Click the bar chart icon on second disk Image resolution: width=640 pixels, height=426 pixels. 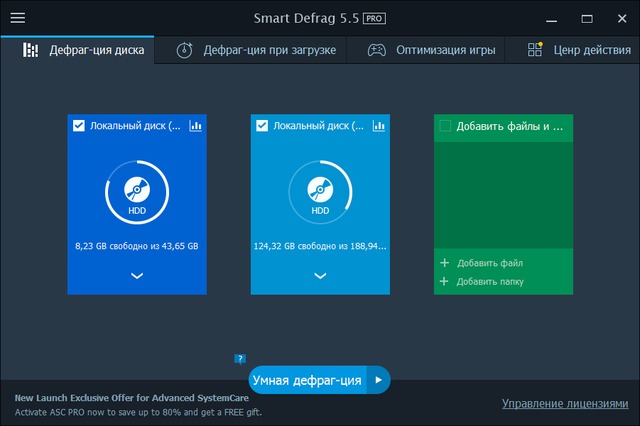pyautogui.click(x=378, y=126)
